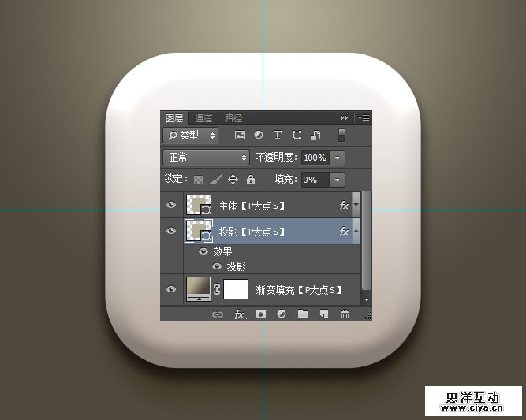Viewport: 526px width, 420px height.
Task: Click the white mask thumbnail of 渐变填充
Action: point(236,289)
